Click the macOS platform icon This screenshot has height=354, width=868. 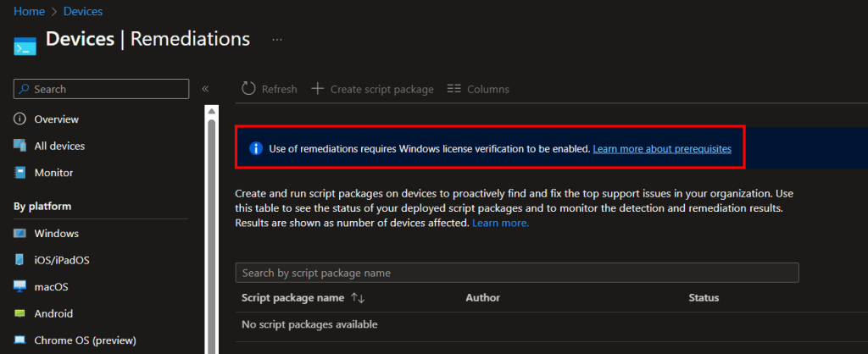click(20, 287)
